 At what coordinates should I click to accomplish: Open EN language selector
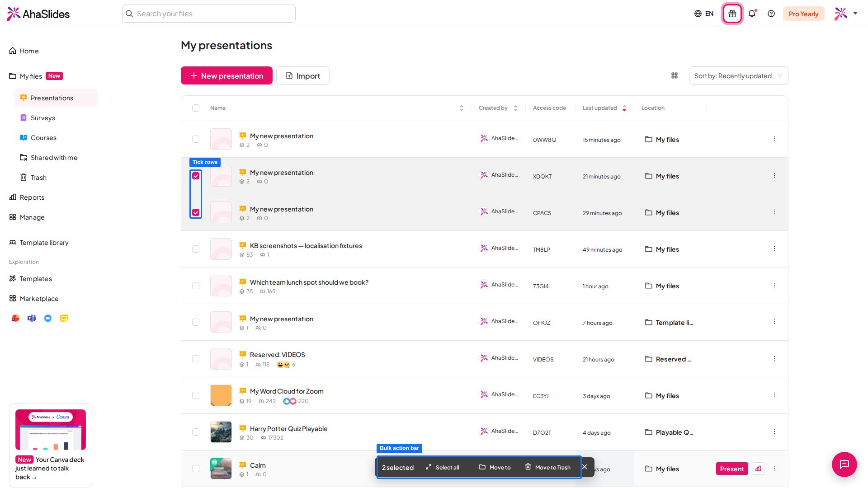click(704, 14)
